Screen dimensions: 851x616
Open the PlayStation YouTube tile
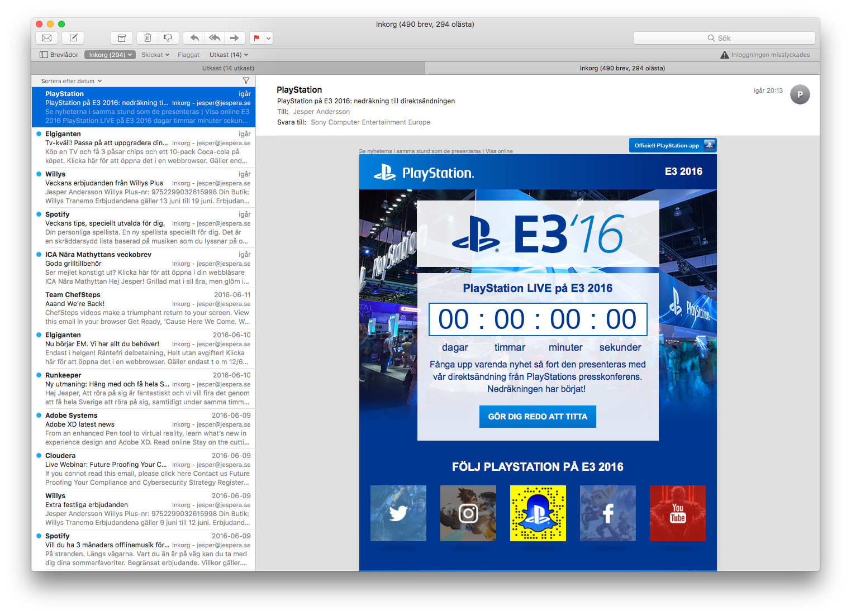(x=678, y=513)
